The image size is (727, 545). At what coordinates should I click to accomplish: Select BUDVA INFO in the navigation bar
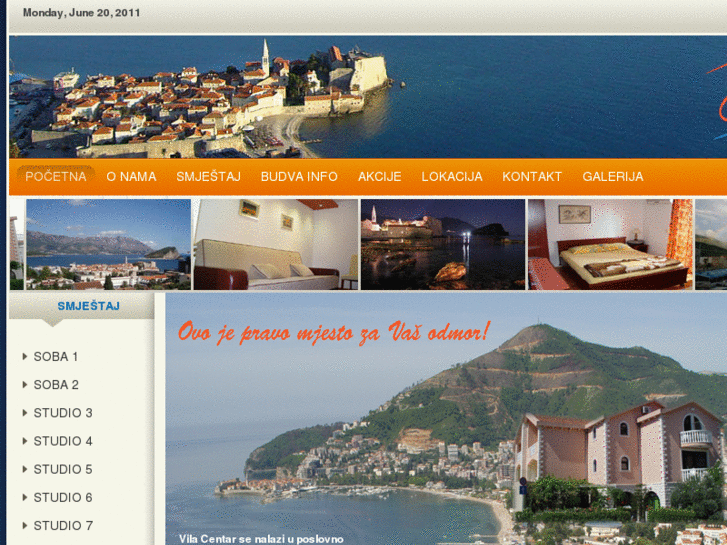tap(299, 176)
